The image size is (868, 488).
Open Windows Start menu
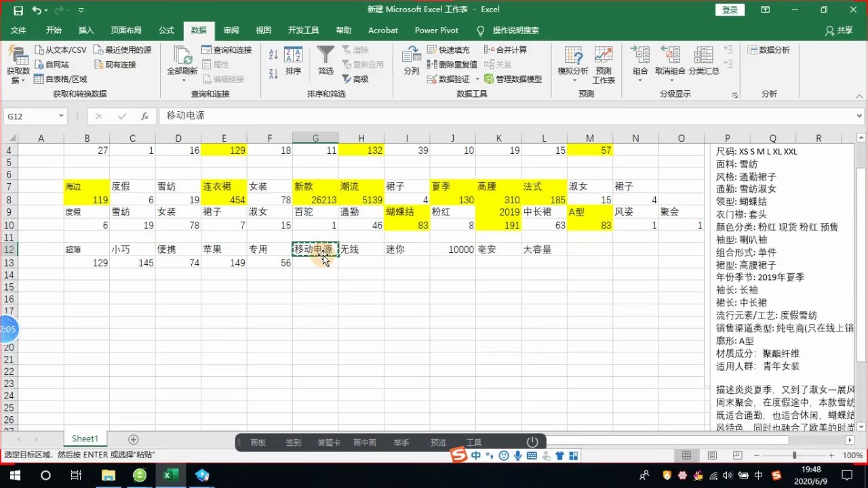click(x=15, y=475)
